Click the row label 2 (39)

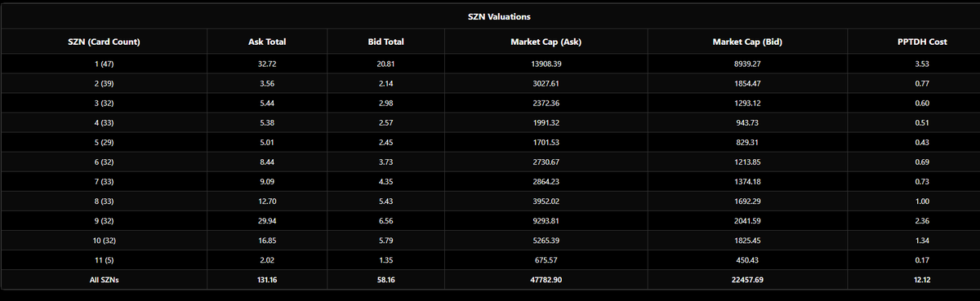(x=104, y=83)
